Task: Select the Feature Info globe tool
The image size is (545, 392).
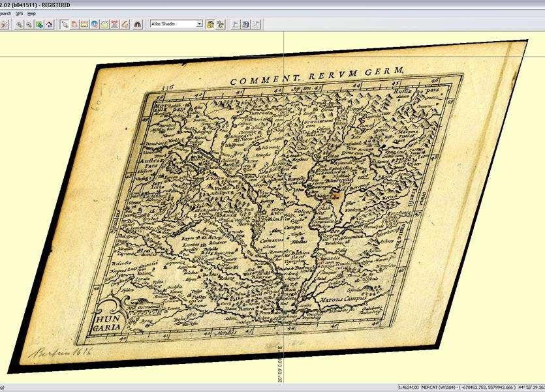Action: [x=95, y=24]
